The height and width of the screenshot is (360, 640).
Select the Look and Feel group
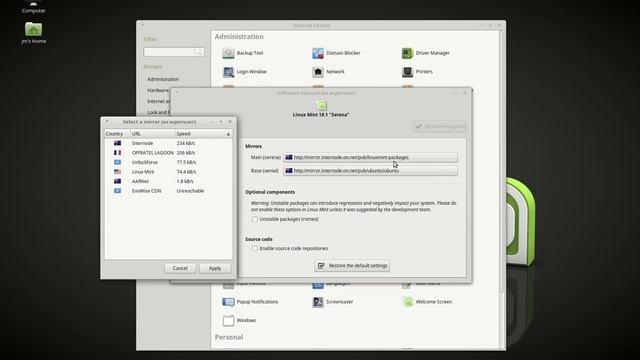(158, 112)
